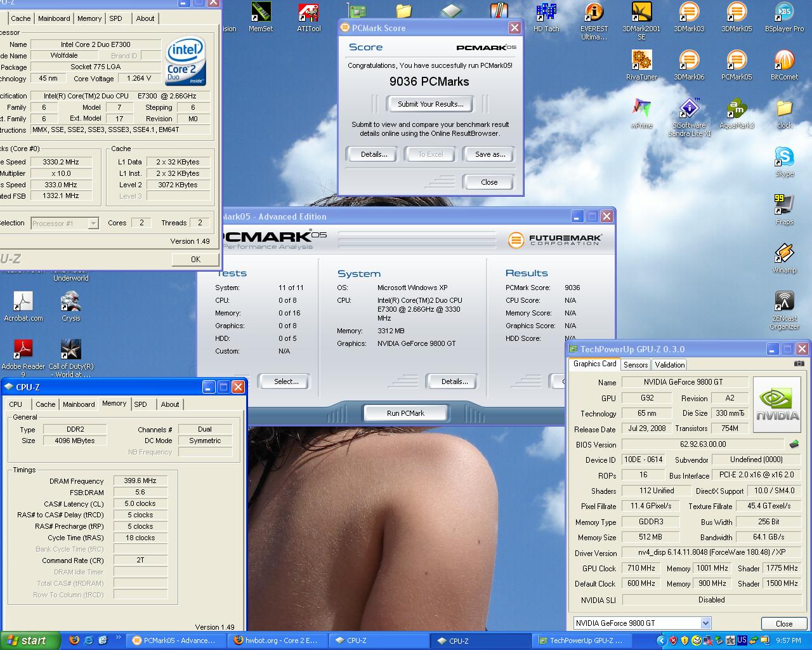Open the HD Tach desktop icon

click(546, 17)
